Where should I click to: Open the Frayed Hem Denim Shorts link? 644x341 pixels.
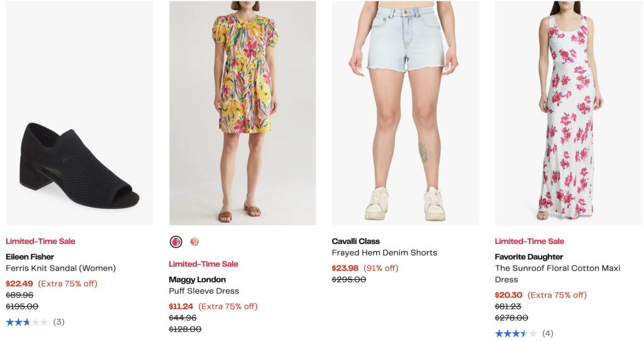pyautogui.click(x=384, y=252)
